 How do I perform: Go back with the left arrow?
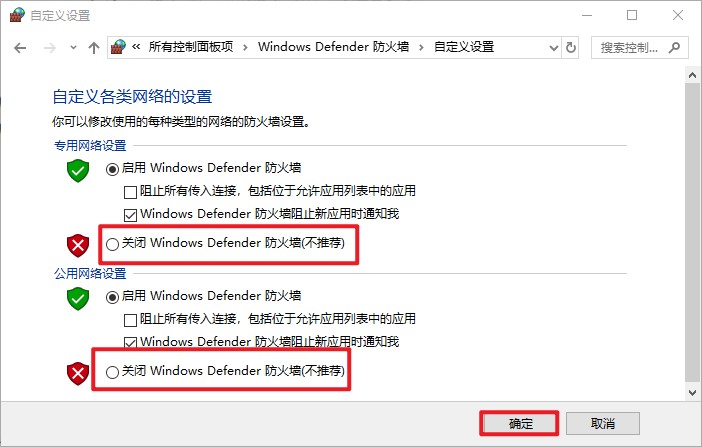pos(20,47)
